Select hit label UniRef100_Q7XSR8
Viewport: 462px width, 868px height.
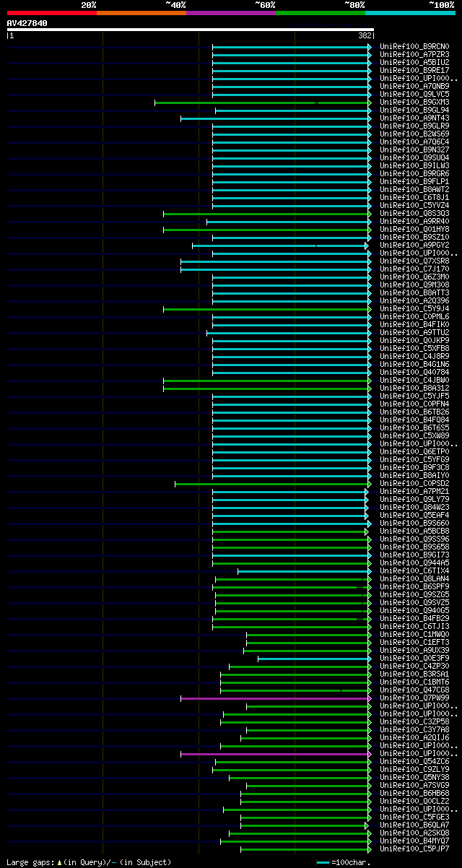[415, 261]
